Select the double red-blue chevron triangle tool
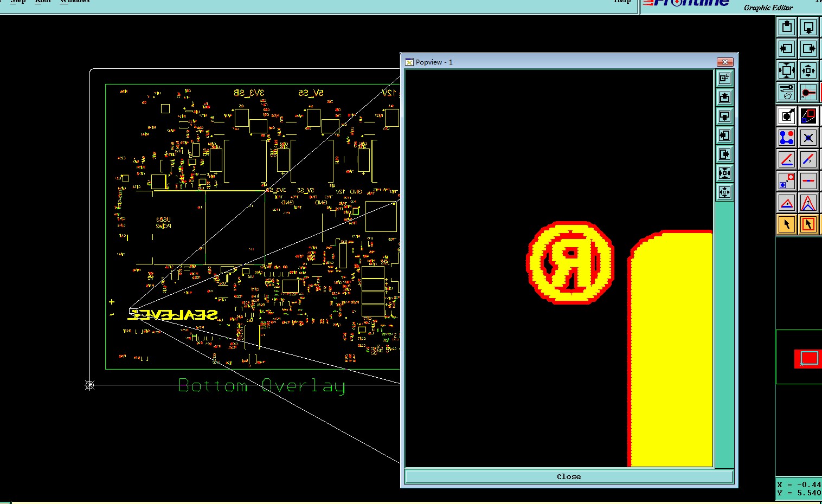This screenshot has height=504, width=822. [808, 203]
